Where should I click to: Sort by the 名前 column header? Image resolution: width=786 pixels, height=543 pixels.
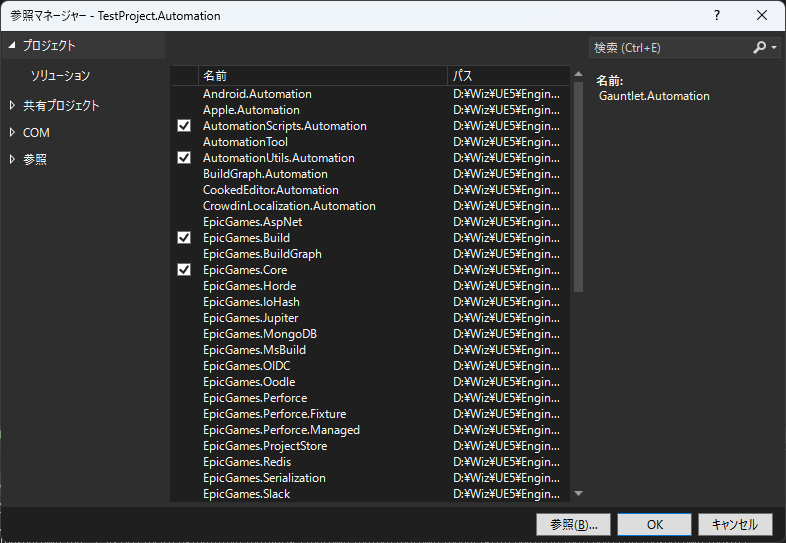point(323,76)
